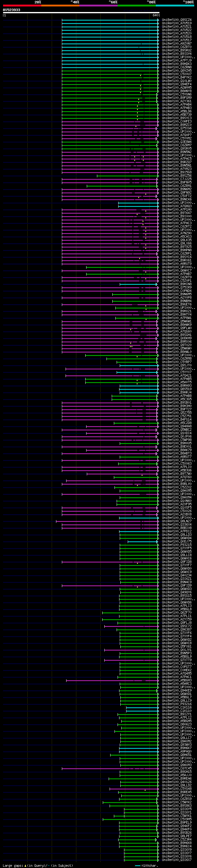Select the label UniRef100_A2Y361
This screenshot has width=197, height=868.
pyautogui.click(x=176, y=101)
